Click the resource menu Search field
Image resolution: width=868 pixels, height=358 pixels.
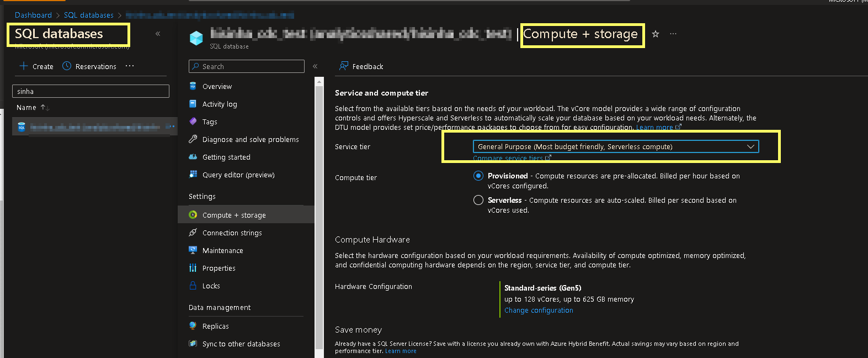coord(246,66)
